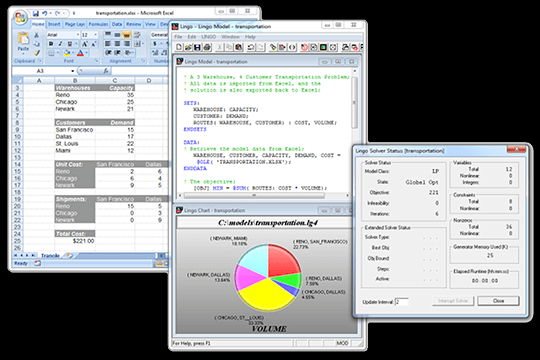Click the Print icon in Lingo toolbar
This screenshot has width=540, height=360.
(207, 47)
